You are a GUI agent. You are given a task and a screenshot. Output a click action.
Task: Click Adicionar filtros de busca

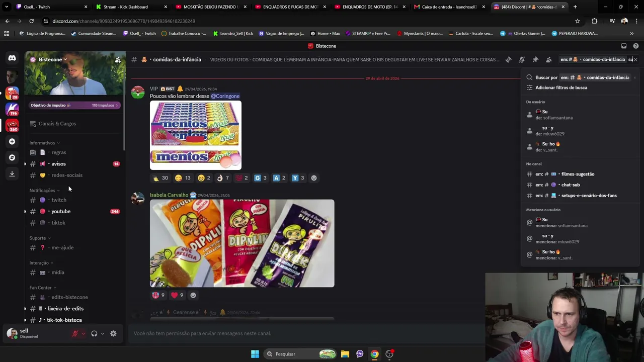(x=581, y=87)
